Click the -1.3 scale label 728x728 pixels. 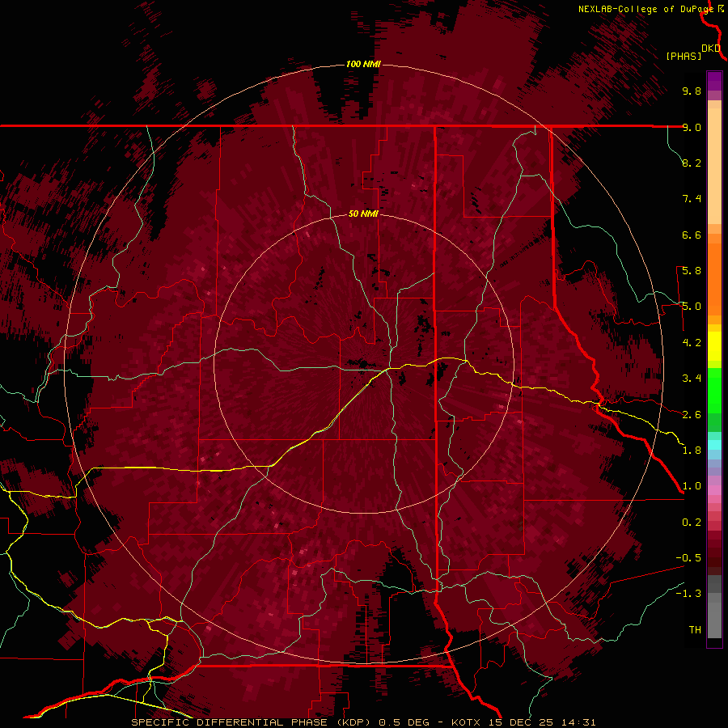click(688, 594)
